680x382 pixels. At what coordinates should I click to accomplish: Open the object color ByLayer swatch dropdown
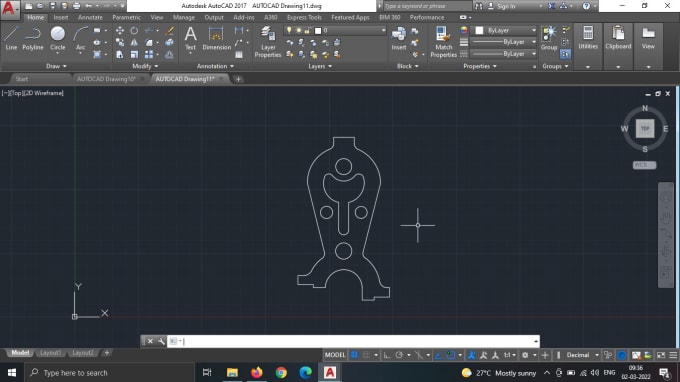click(x=503, y=30)
